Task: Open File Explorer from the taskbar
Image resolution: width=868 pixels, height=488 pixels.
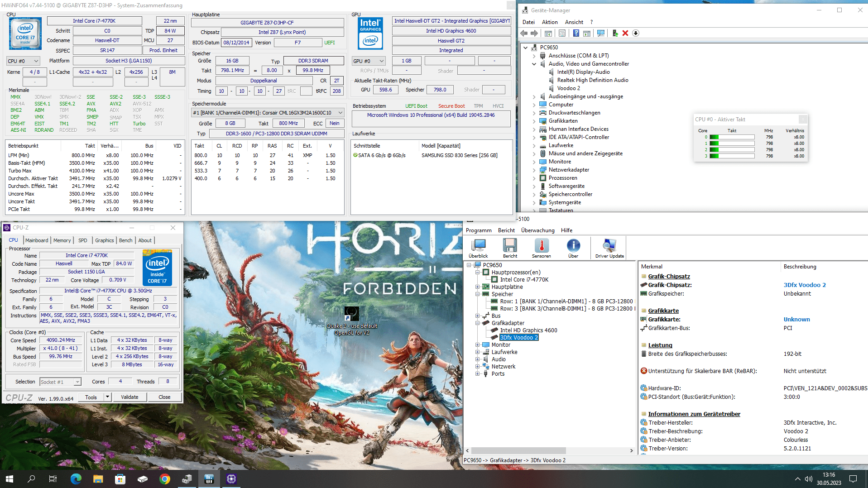Action: coord(98,478)
